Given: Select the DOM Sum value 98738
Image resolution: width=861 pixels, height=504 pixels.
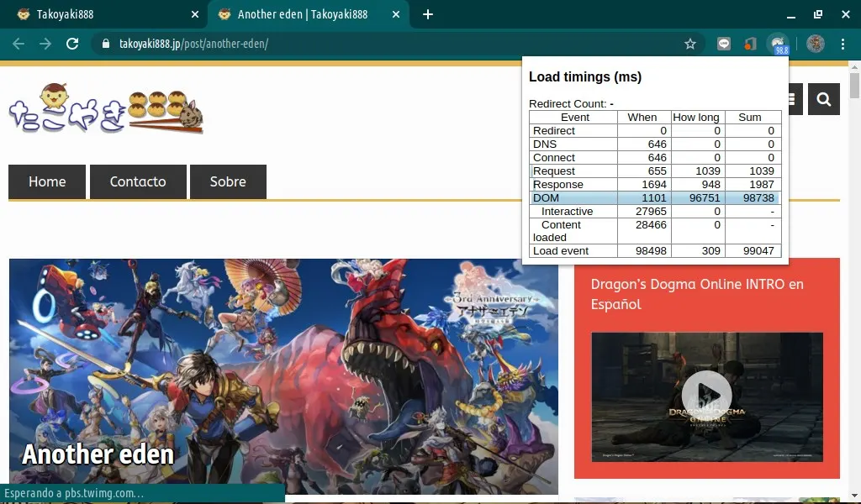Looking at the screenshot, I should pos(759,198).
